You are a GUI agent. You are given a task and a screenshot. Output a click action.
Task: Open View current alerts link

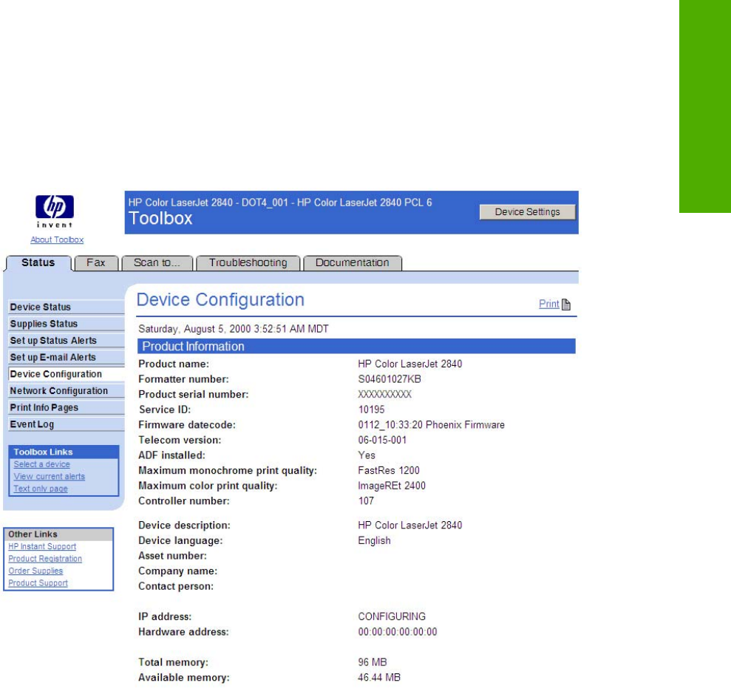click(x=50, y=477)
